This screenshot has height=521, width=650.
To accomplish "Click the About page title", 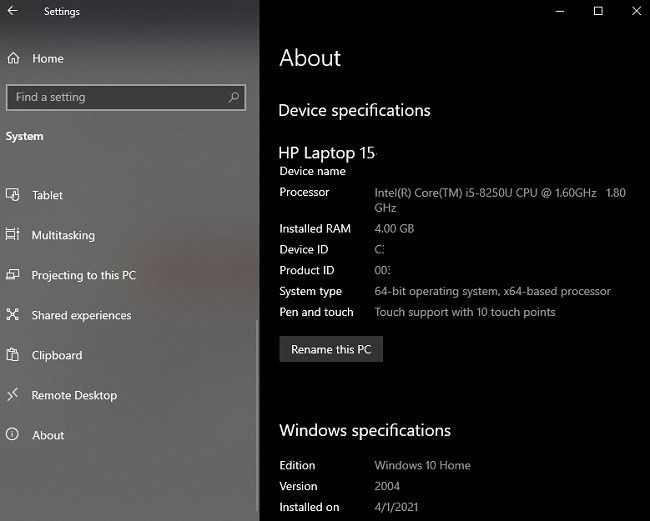I will point(310,58).
